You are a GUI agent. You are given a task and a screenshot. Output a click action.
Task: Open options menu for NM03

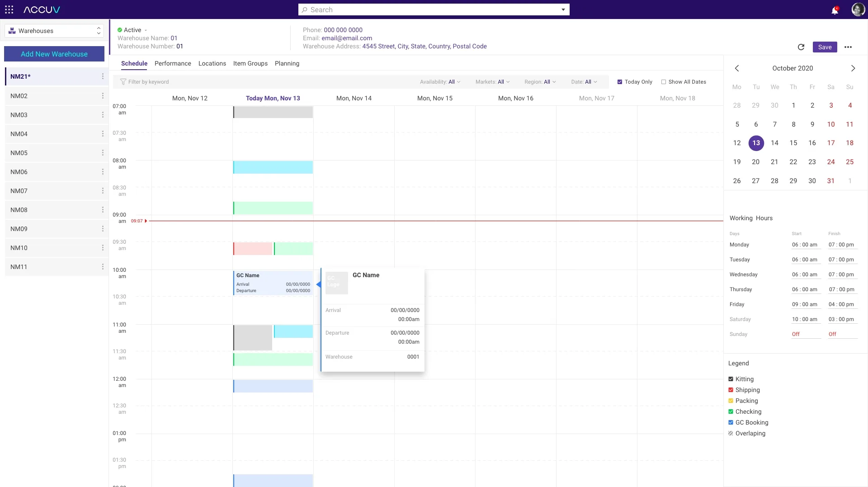coord(103,115)
